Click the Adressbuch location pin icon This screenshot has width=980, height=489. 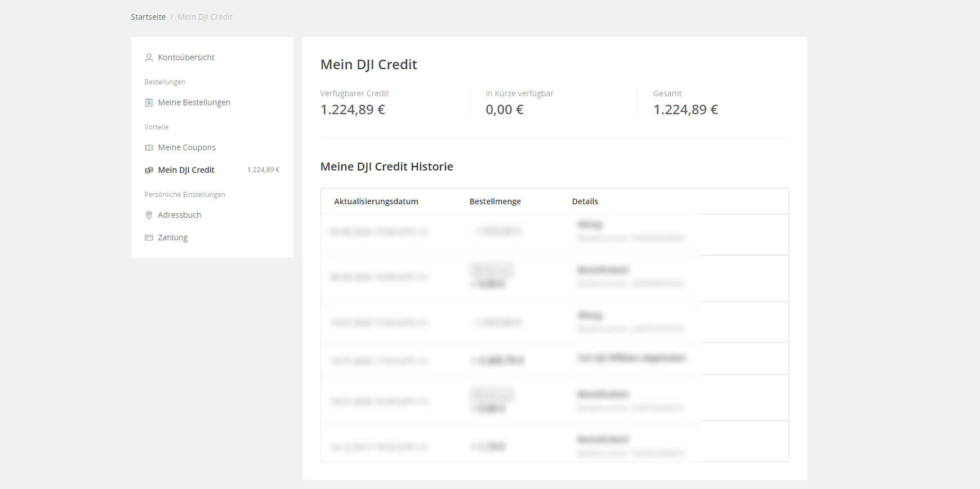point(149,215)
